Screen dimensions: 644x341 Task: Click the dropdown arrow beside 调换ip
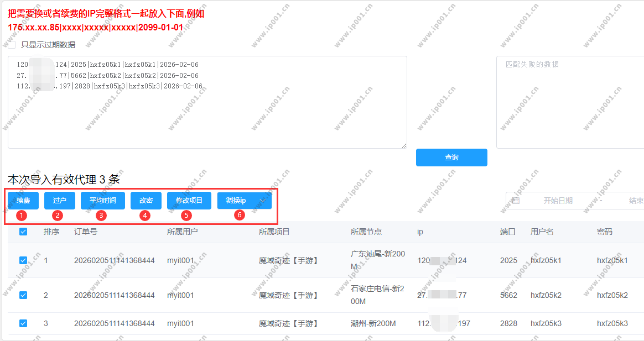263,201
